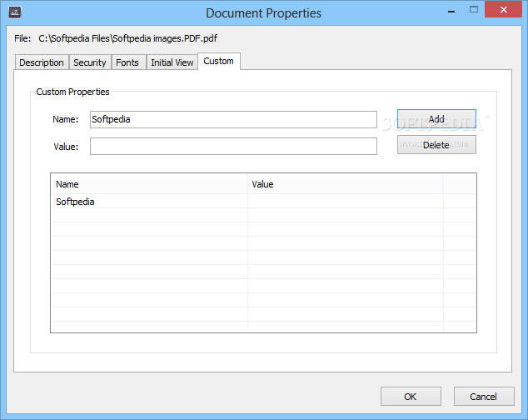528x420 pixels.
Task: Add the custom property with Add button
Action: [x=436, y=119]
